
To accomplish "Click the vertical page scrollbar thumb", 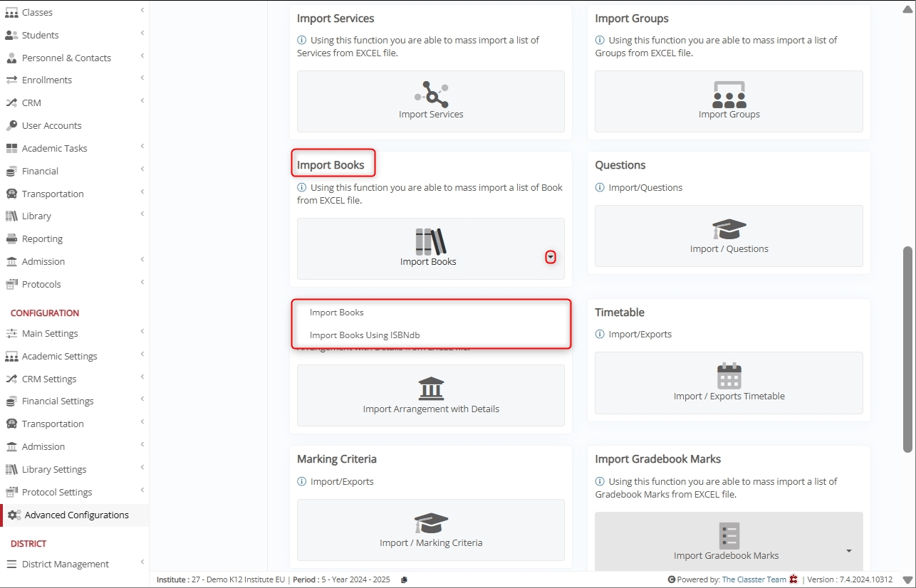I will tap(907, 349).
